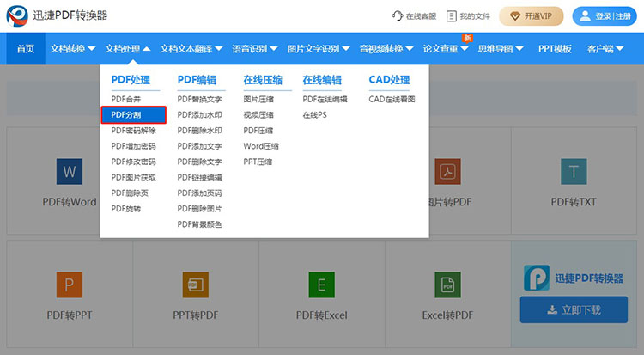Select PDF背景颜色 menu entry
This screenshot has height=355, width=644.
(x=199, y=224)
